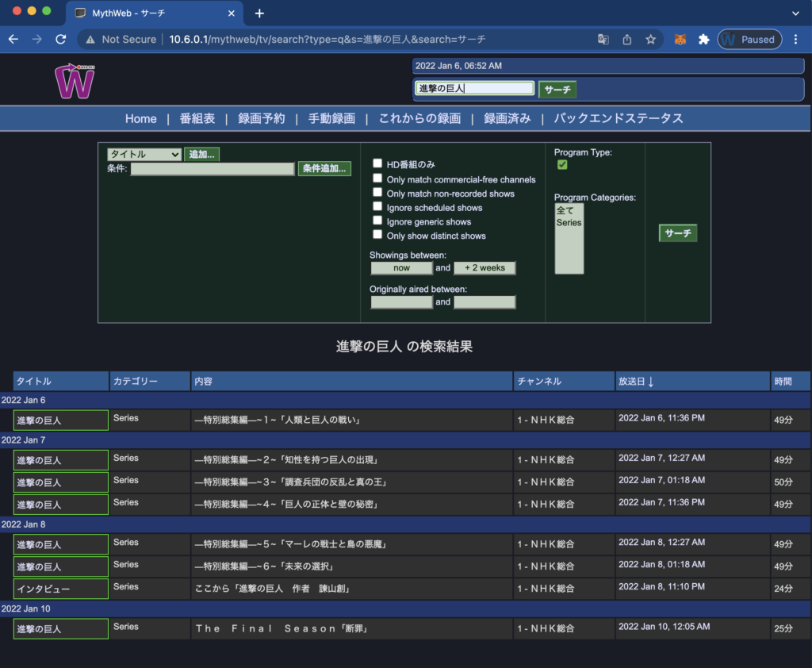Enable the HD番組のみ checkbox

pyautogui.click(x=378, y=163)
